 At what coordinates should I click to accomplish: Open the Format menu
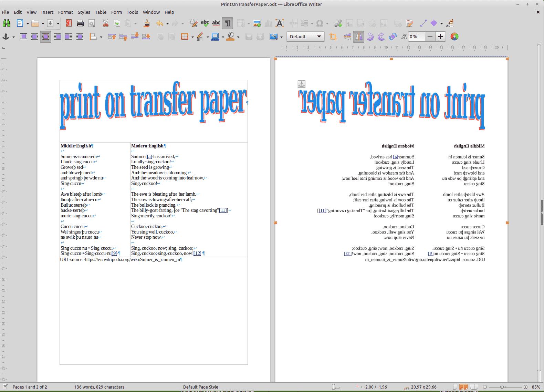(65, 12)
